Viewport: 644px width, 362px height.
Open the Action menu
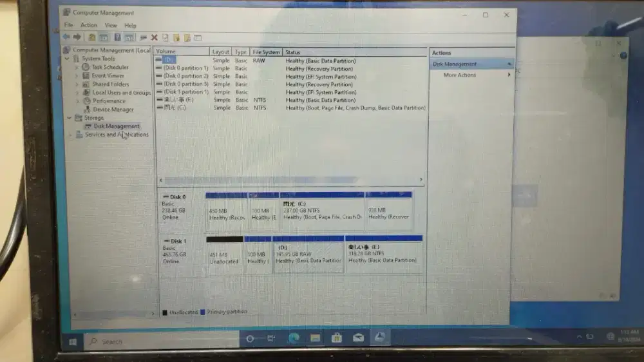pos(89,26)
